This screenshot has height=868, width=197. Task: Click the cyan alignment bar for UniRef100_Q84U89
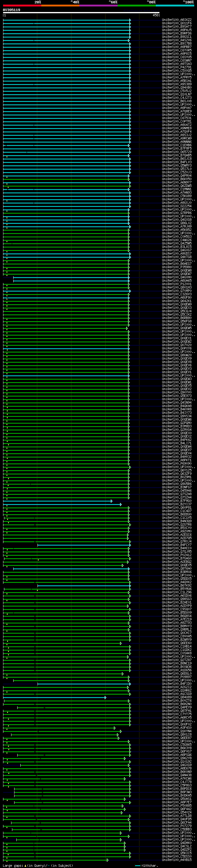coord(54,697)
